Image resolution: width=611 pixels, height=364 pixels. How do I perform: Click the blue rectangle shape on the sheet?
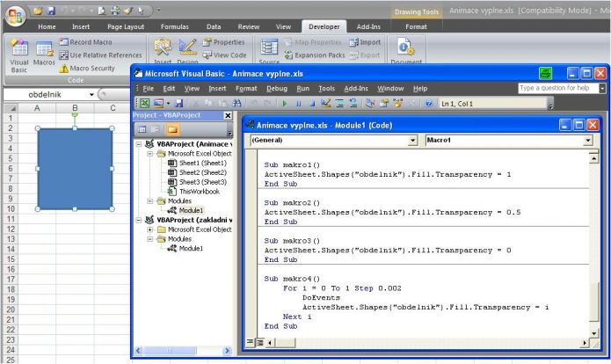[x=75, y=169]
